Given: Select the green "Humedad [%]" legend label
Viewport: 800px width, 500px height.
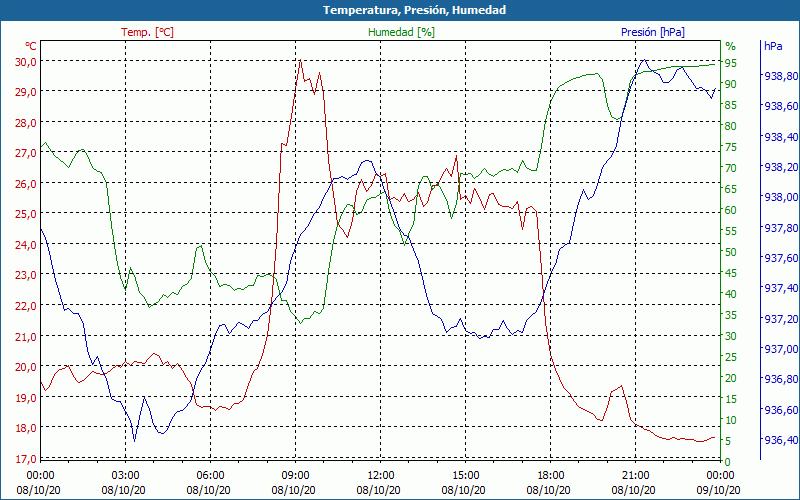Looking at the screenshot, I should 402,32.
